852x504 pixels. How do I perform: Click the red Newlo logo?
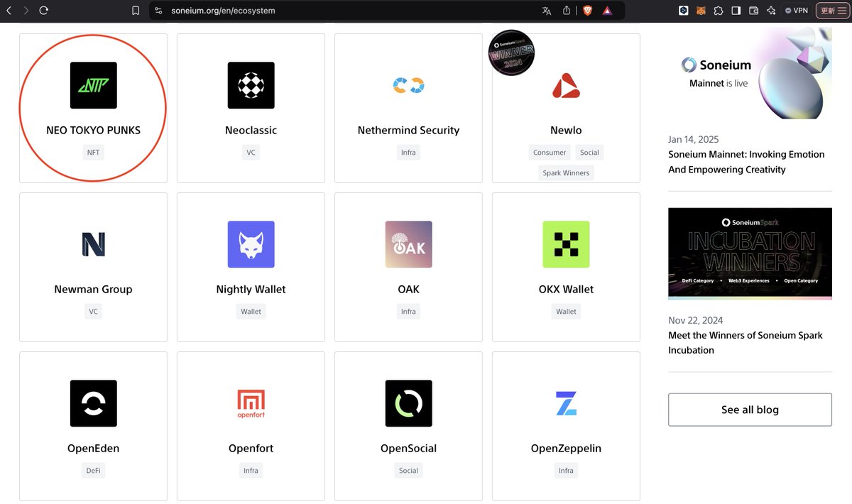point(566,85)
